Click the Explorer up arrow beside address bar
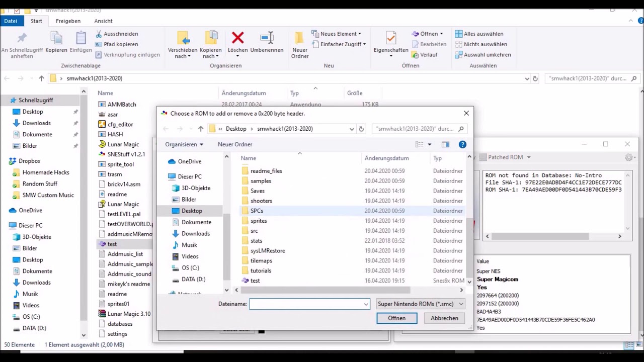 (42, 78)
